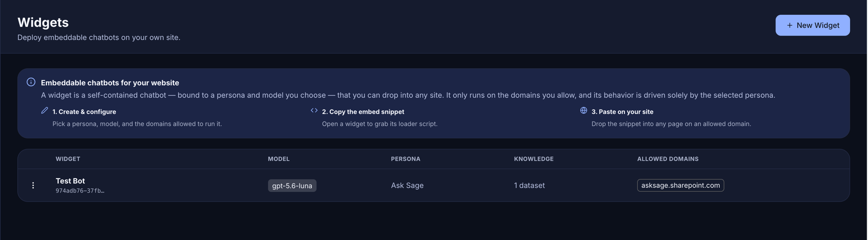
Task: Click the globe icon beside Paste on your site
Action: (583, 110)
